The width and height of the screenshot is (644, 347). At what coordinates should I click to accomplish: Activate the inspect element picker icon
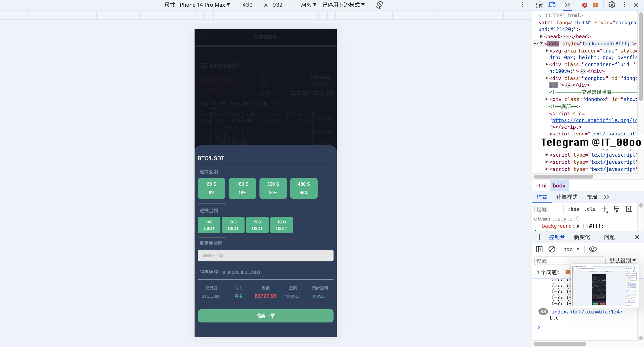pos(539,5)
